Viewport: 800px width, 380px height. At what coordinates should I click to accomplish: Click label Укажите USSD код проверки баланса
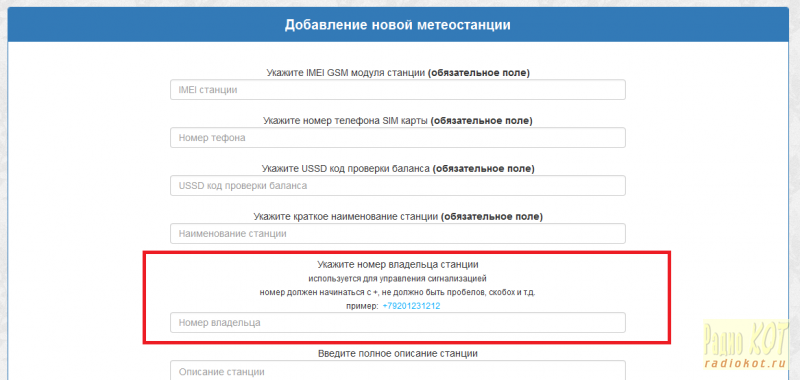click(x=346, y=168)
